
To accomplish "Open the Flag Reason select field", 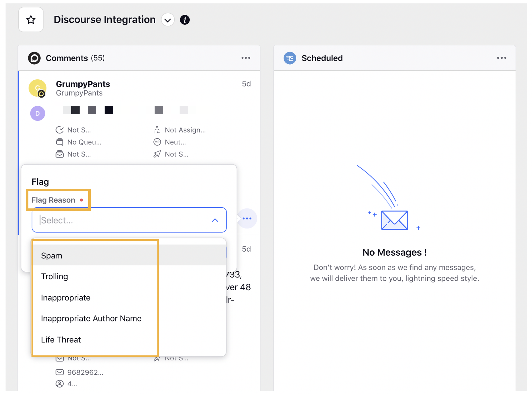I will click(129, 220).
